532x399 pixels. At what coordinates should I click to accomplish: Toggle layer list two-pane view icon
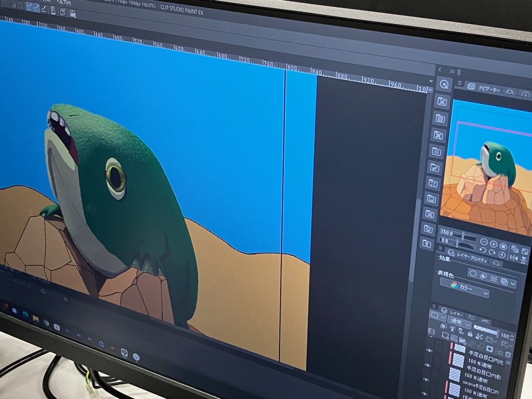(x=431, y=331)
